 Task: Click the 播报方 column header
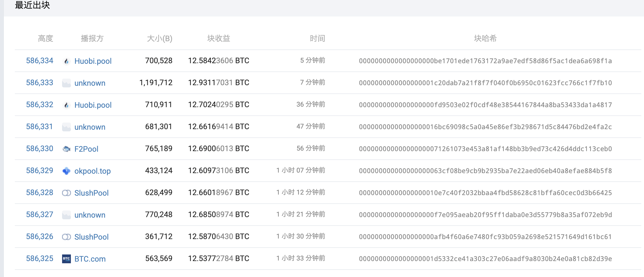tap(92, 38)
